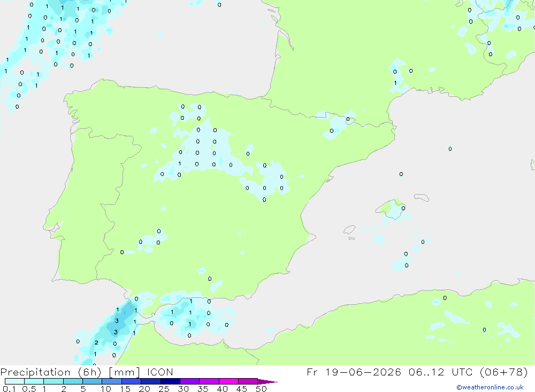Choose the 20–25 mm legend color swatch
This screenshot has width=535, height=392.
[151, 381]
